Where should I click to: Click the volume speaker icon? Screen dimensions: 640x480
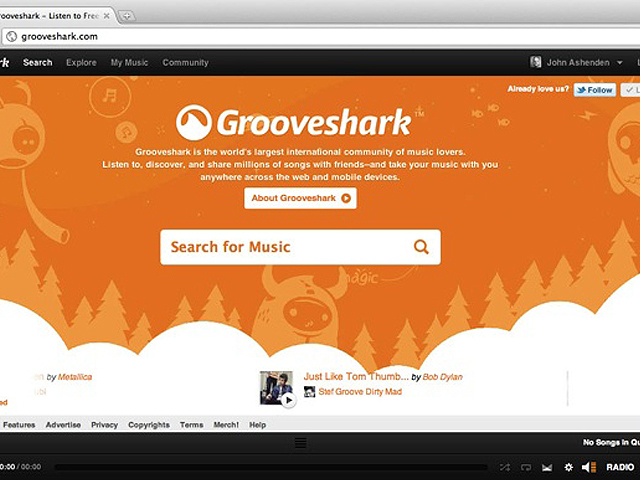(x=589, y=467)
